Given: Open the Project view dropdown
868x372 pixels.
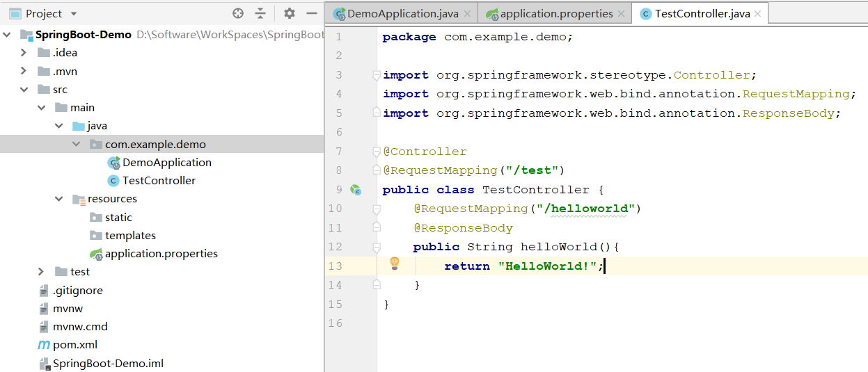Looking at the screenshot, I should point(74,14).
